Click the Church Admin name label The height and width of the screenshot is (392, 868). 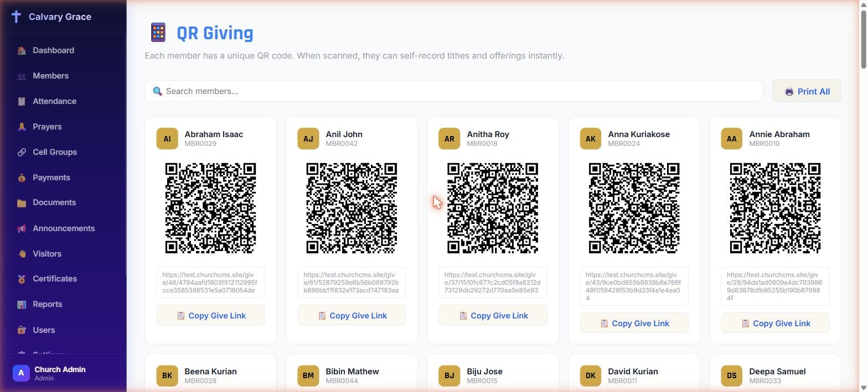[60, 369]
